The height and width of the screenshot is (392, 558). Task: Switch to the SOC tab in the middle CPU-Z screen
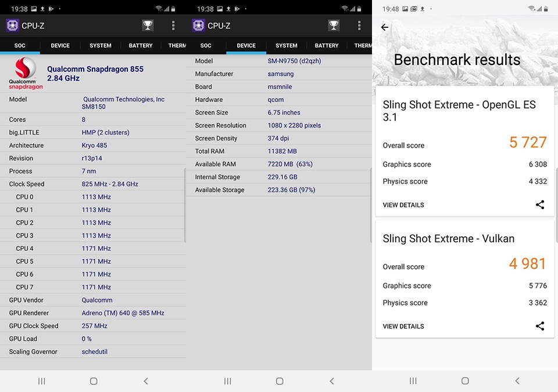(x=206, y=45)
